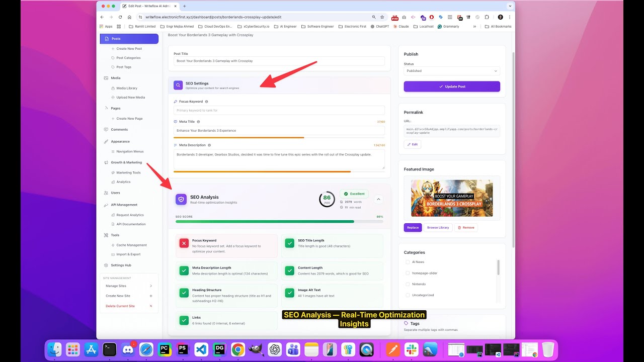Open Cache Management
This screenshot has width=644, height=362.
pyautogui.click(x=131, y=245)
